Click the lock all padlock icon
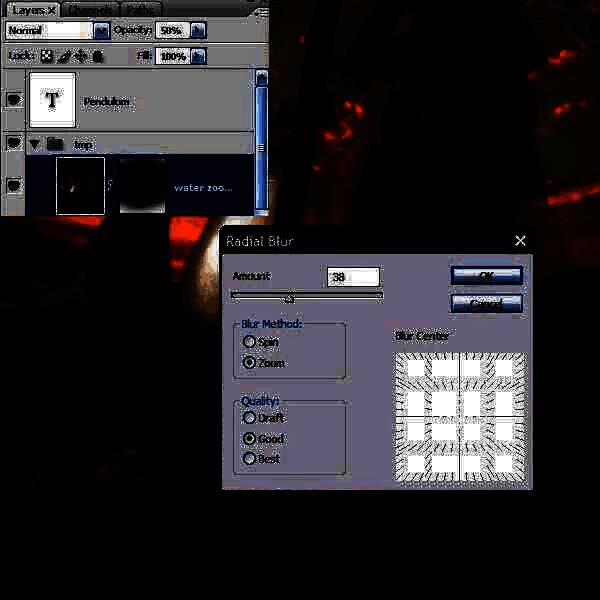Viewport: 600px width, 600px height. point(98,56)
